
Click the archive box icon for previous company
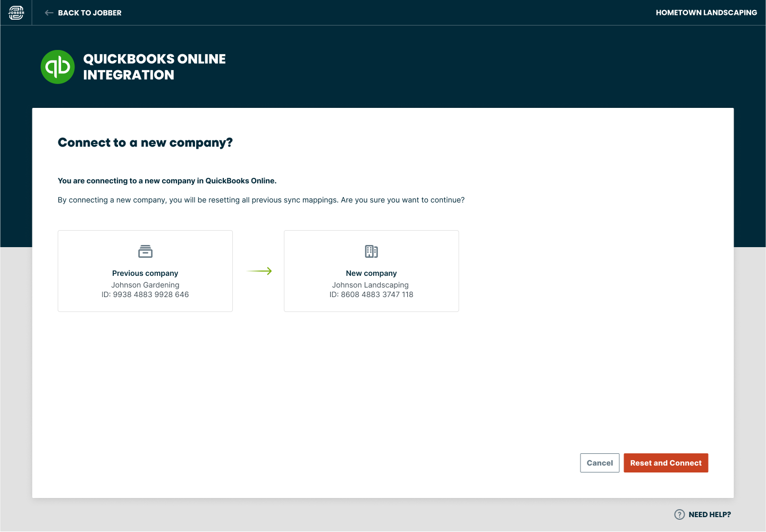(145, 251)
